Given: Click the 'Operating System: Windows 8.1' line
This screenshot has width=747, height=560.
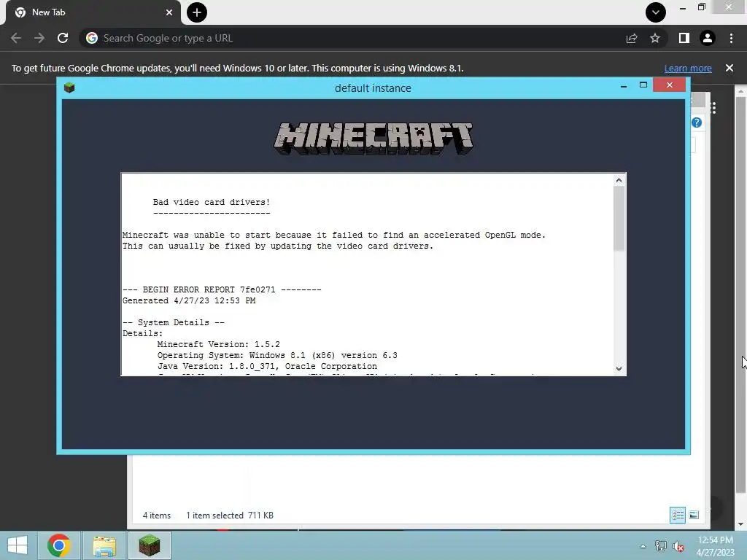Looking at the screenshot, I should point(277,355).
